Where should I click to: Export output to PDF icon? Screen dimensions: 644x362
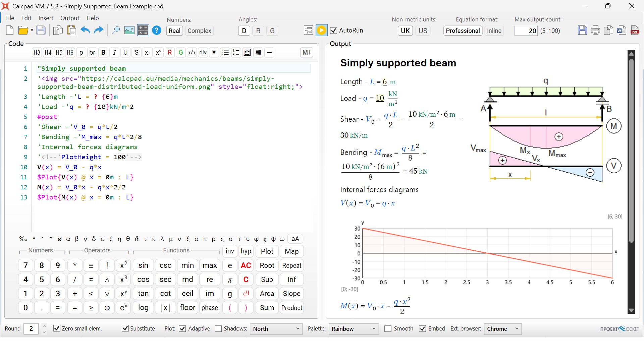pos(635,31)
